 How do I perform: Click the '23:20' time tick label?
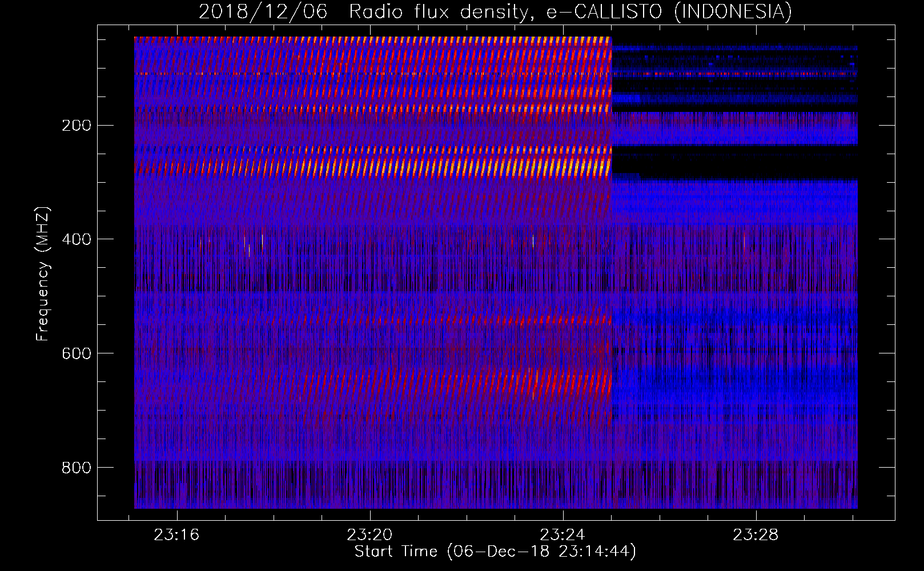tap(369, 535)
